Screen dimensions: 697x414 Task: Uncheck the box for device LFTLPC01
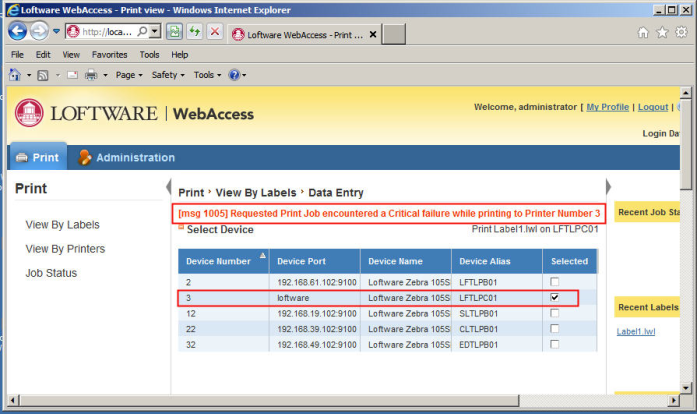point(554,297)
